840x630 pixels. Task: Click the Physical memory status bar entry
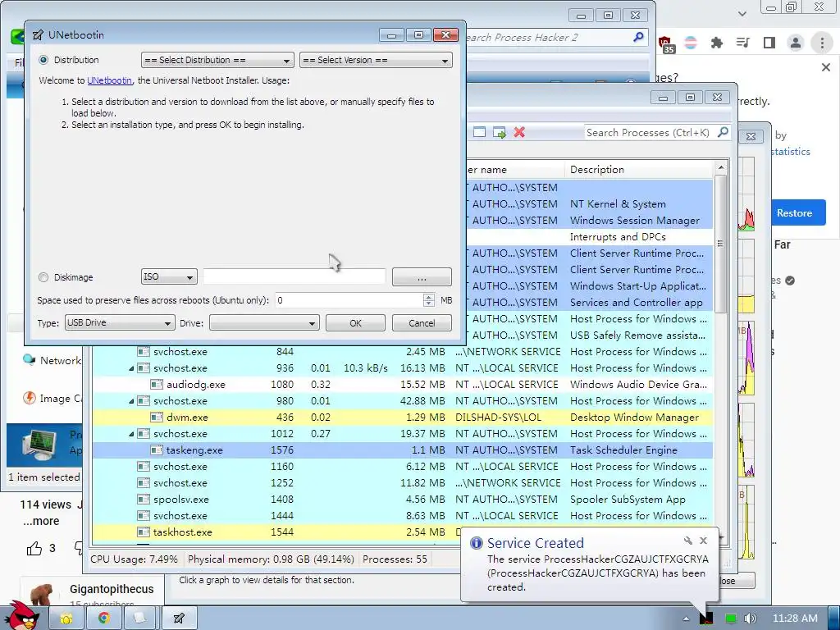coord(271,559)
